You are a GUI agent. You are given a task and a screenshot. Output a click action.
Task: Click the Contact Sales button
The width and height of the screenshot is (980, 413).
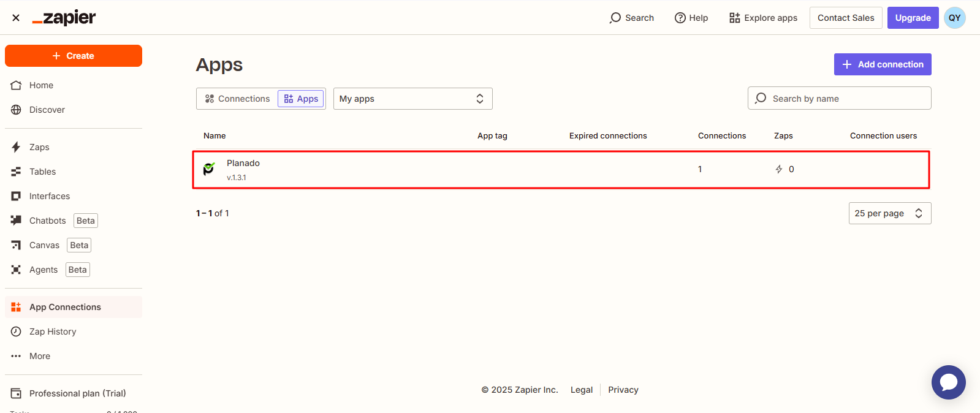pyautogui.click(x=846, y=18)
